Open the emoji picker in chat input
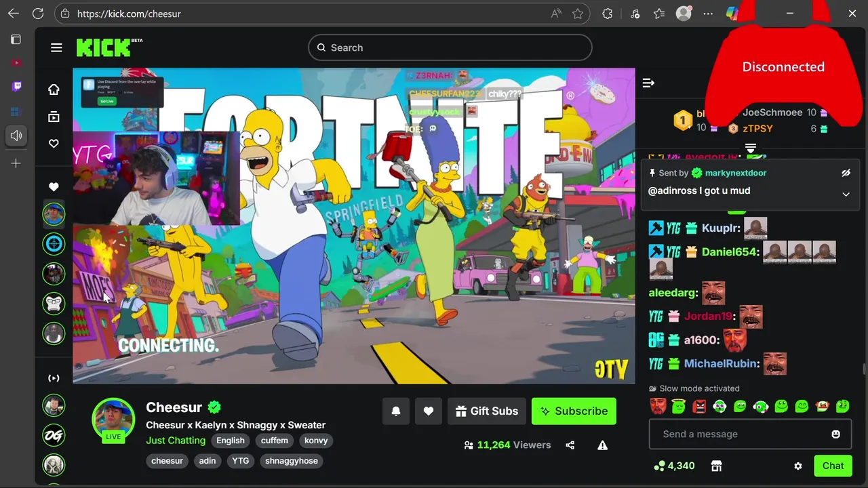The image size is (868, 488). (x=835, y=434)
